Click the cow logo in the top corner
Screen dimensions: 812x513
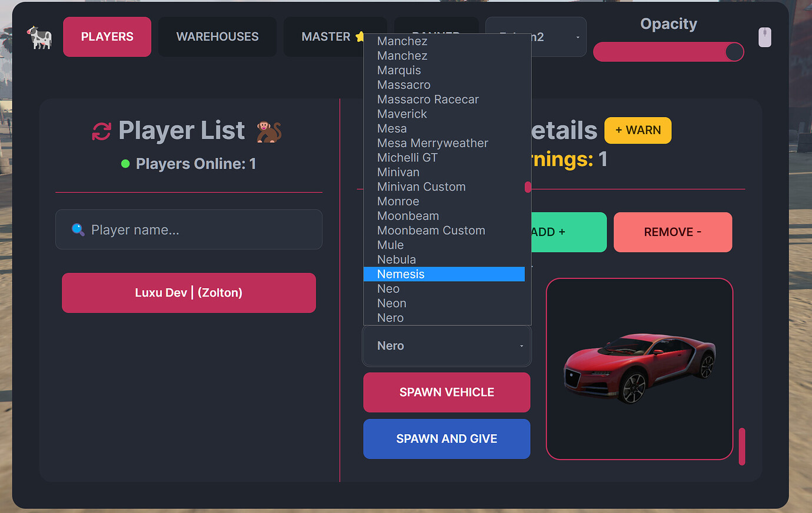(x=39, y=36)
